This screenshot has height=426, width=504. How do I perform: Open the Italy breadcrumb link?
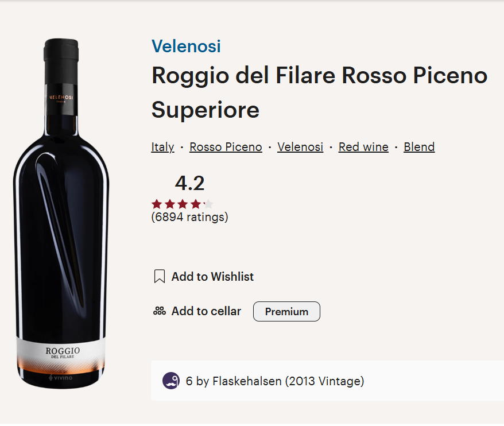(162, 147)
